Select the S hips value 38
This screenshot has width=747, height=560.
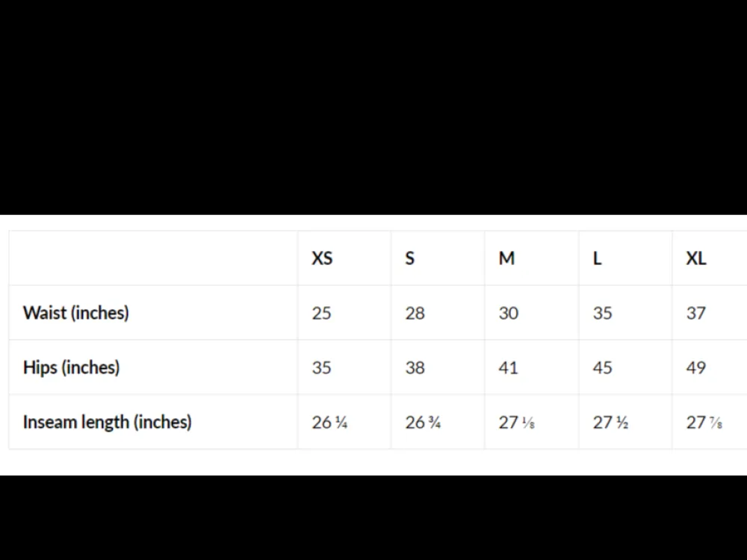click(x=415, y=367)
